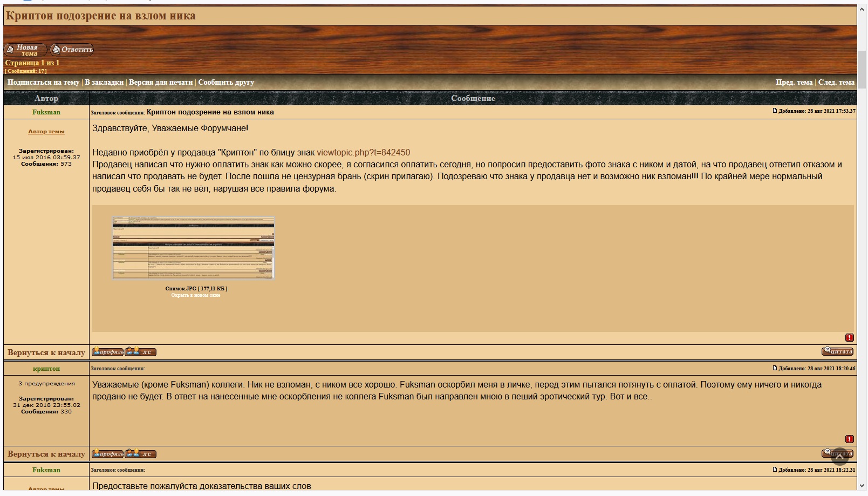Click Сообщить другу link
This screenshot has height=496, width=868.
[x=226, y=83]
